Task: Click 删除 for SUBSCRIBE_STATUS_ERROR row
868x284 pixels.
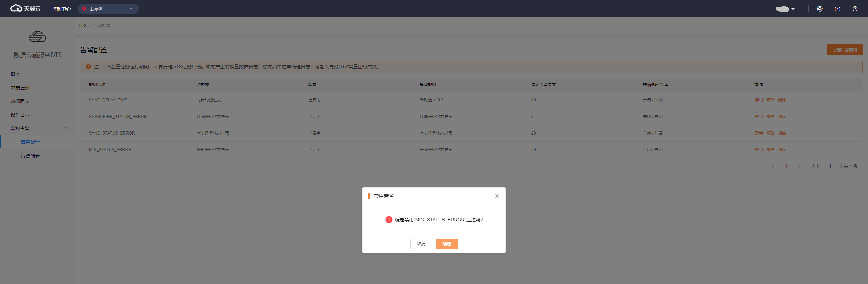Action: [782, 117]
